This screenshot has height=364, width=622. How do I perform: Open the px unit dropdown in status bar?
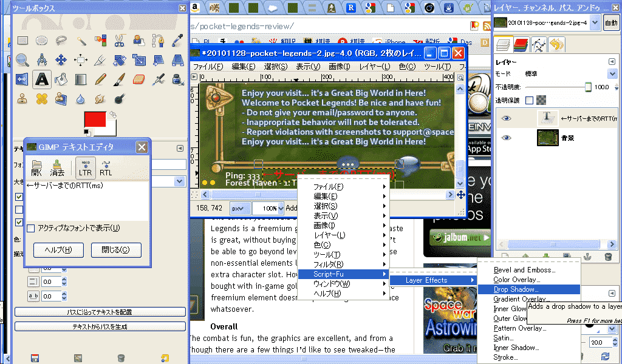pos(241,208)
